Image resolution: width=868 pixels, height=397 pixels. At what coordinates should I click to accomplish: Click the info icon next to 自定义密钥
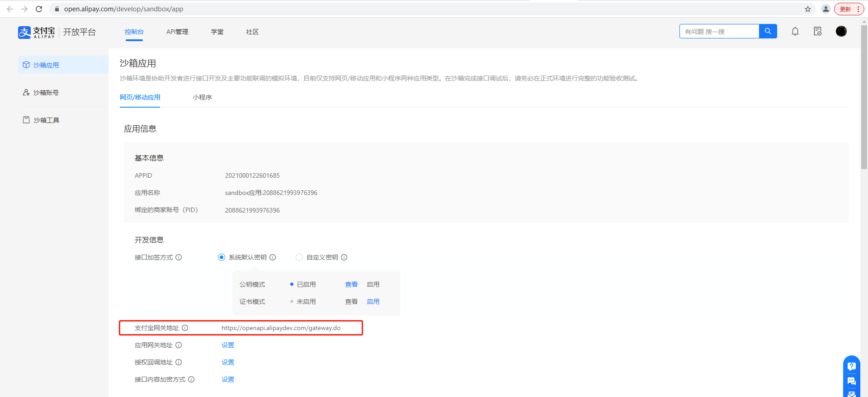(x=344, y=257)
